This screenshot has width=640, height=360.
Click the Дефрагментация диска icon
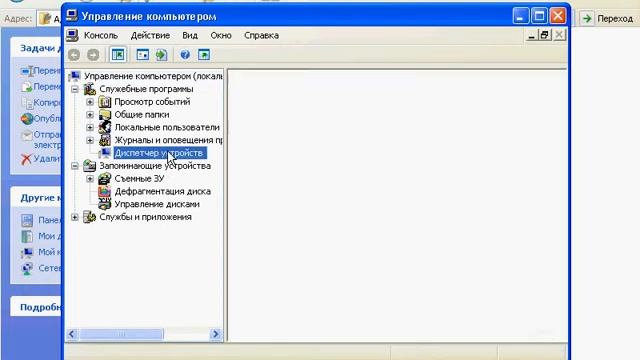[105, 191]
